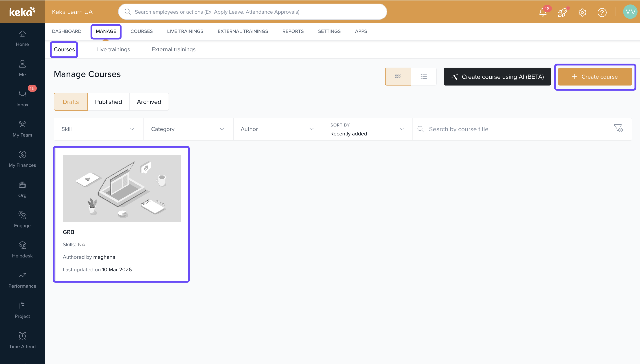This screenshot has width=640, height=364.
Task: Click the rocket what's-new icon
Action: point(562,12)
